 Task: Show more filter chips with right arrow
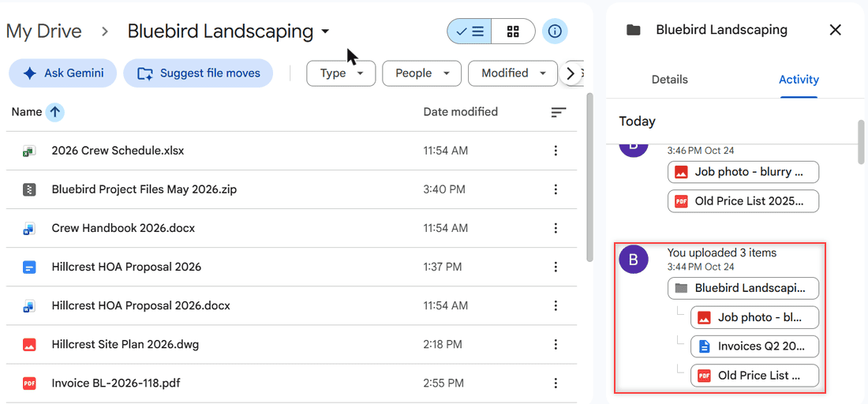[571, 73]
